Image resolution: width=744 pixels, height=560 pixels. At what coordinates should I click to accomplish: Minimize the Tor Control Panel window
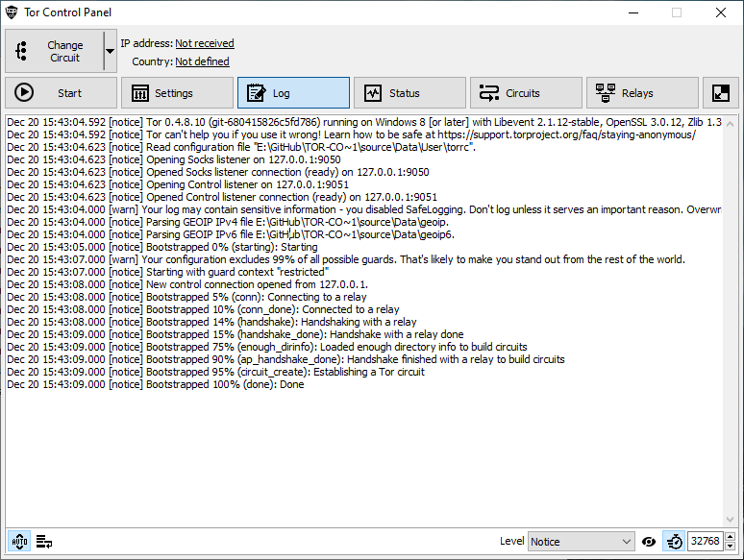[x=633, y=12]
